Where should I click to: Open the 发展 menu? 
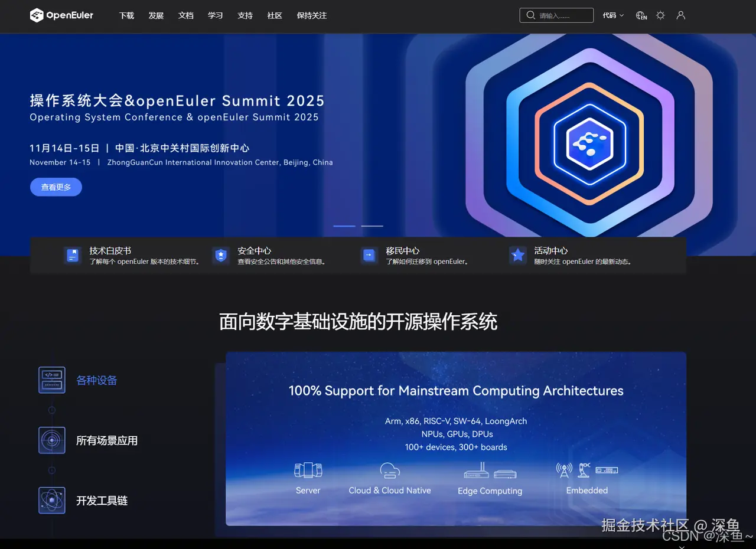click(157, 16)
